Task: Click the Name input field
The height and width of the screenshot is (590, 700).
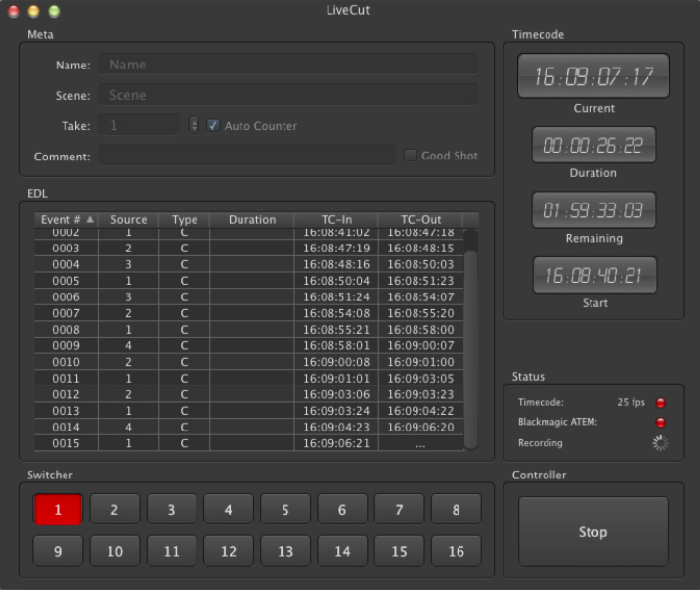Action: point(288,65)
